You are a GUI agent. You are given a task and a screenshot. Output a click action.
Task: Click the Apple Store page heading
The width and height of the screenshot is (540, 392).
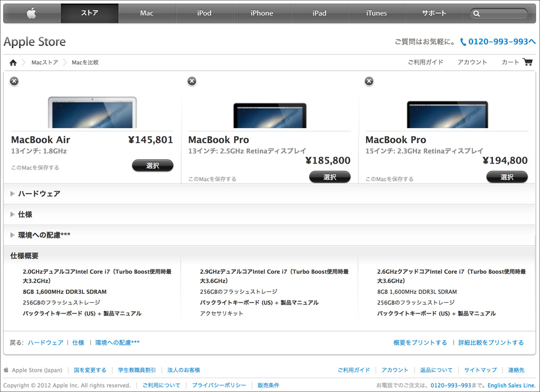tap(35, 42)
